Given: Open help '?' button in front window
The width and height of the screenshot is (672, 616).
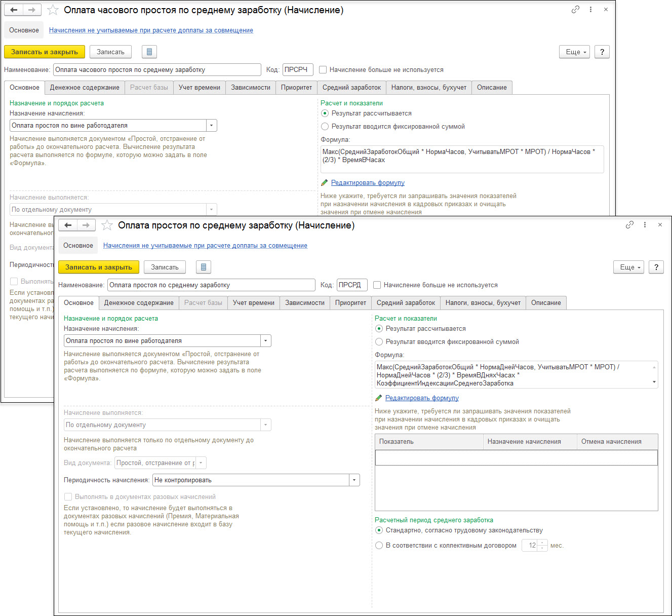Looking at the screenshot, I should pyautogui.click(x=656, y=267).
